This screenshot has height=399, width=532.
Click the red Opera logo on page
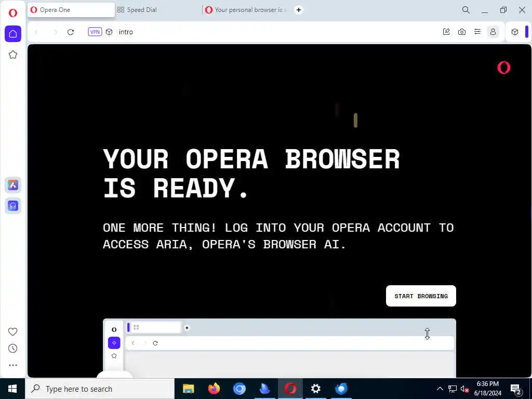(504, 68)
